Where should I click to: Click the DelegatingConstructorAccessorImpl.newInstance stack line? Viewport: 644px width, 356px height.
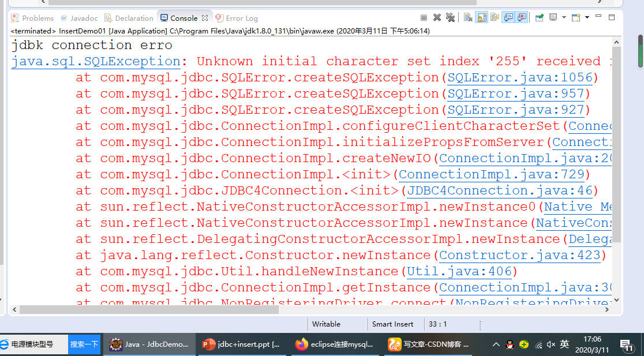coord(344,239)
